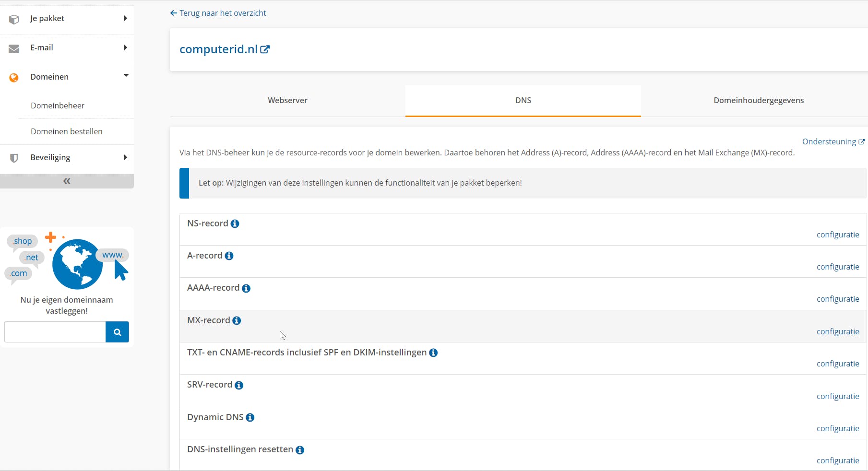This screenshot has height=471, width=868.
Task: Click the info icon next to NS-record
Action: [235, 224]
